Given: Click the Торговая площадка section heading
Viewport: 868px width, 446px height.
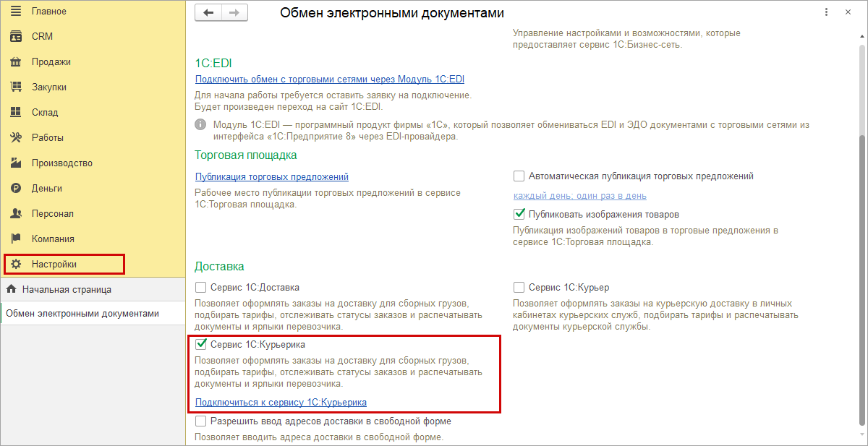Looking at the screenshot, I should tap(246, 155).
